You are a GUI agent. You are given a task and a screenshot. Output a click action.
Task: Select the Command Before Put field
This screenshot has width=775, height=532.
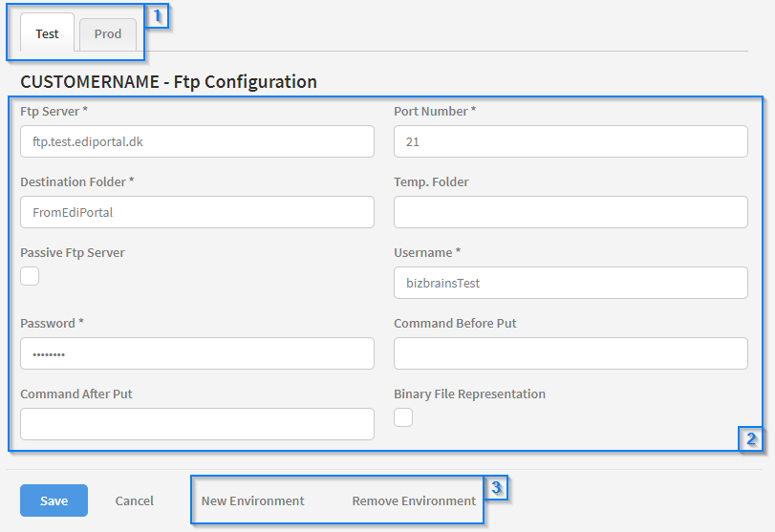570,353
